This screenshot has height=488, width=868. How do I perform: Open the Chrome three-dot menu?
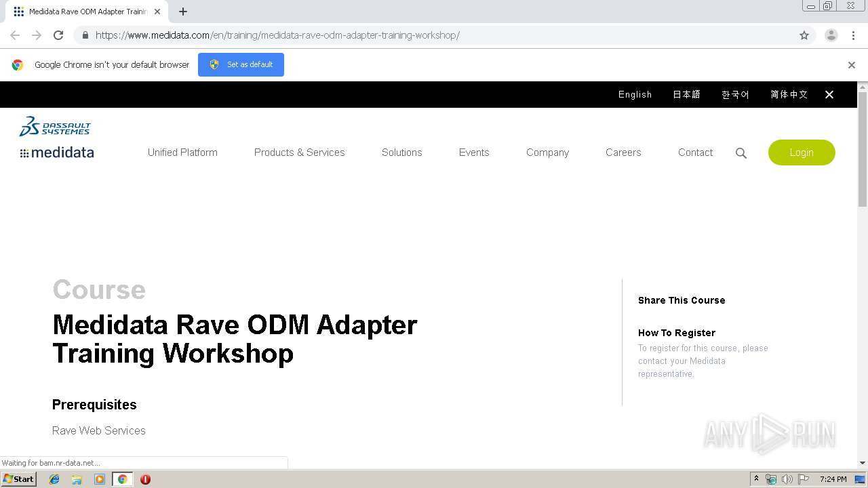coord(854,35)
